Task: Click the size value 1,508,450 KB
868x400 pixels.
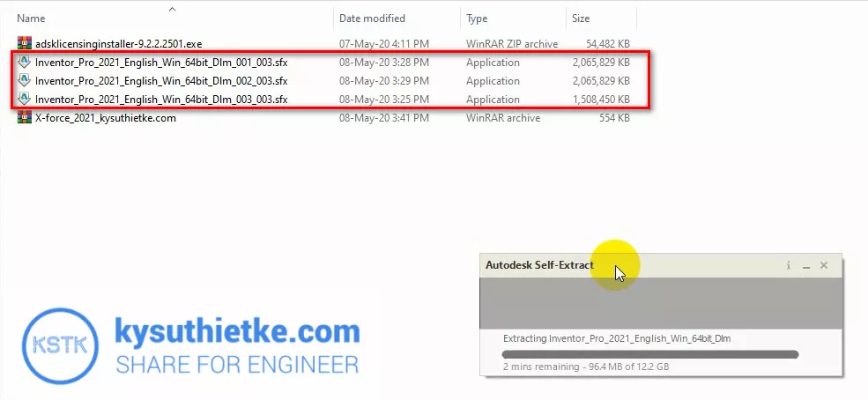Action: point(601,100)
